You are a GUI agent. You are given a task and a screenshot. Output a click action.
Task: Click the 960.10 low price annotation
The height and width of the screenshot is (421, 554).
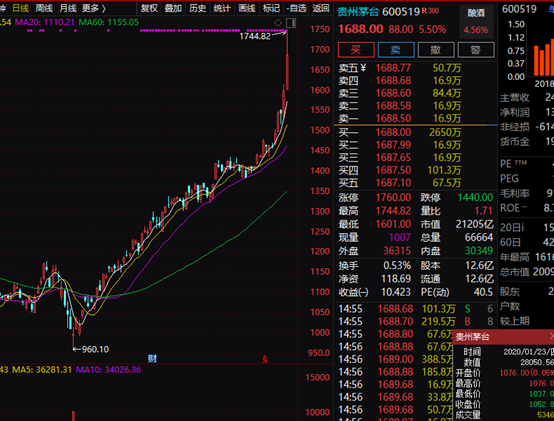(x=95, y=349)
